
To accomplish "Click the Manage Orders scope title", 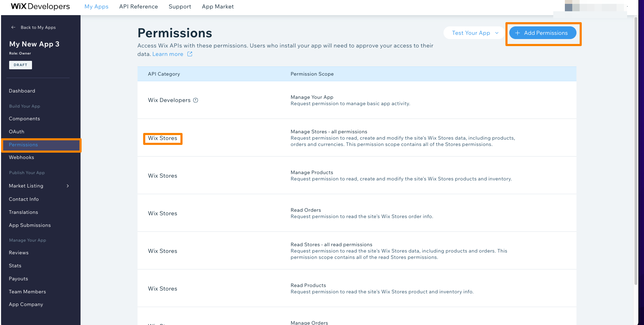I will 309,323.
